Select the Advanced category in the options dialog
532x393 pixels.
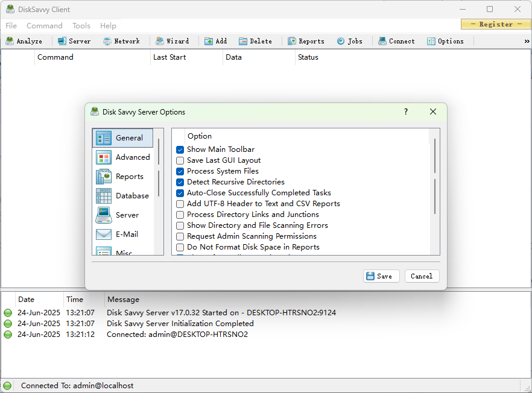click(132, 157)
